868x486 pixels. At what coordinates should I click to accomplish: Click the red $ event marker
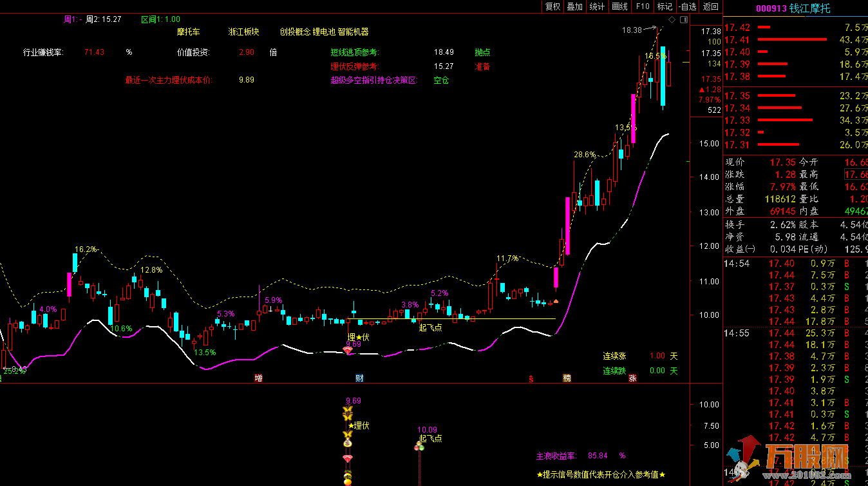[531, 378]
